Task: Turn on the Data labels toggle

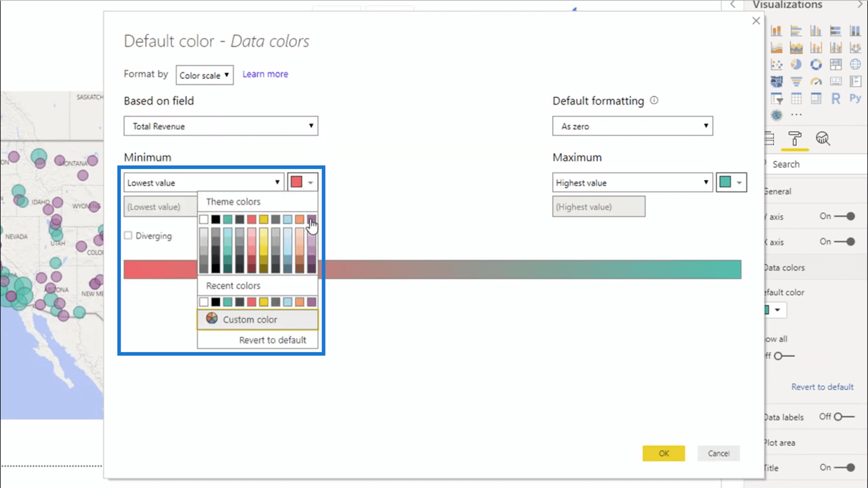Action: [844, 417]
